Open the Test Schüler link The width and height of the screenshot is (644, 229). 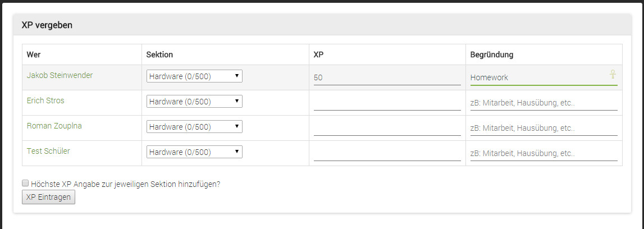48,151
